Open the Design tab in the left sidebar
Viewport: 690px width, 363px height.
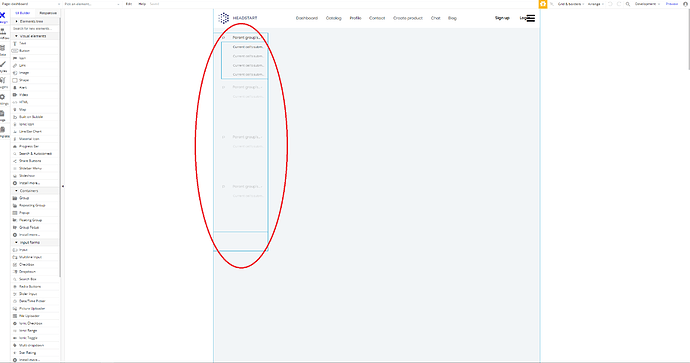[3, 17]
